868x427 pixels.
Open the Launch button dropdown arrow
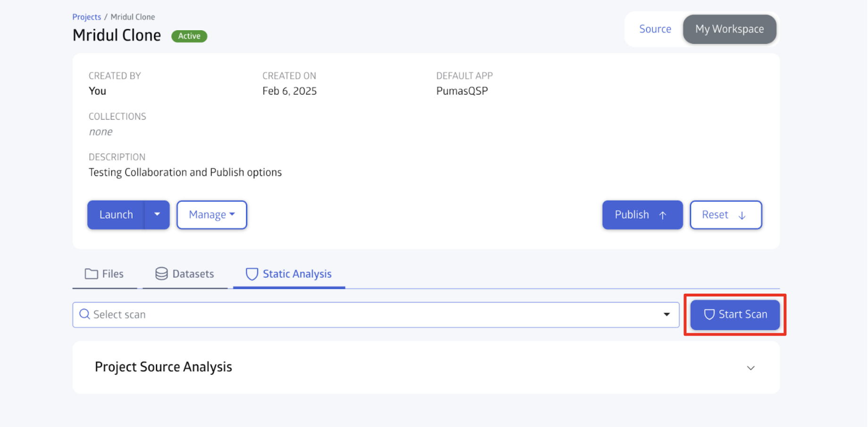pos(157,214)
